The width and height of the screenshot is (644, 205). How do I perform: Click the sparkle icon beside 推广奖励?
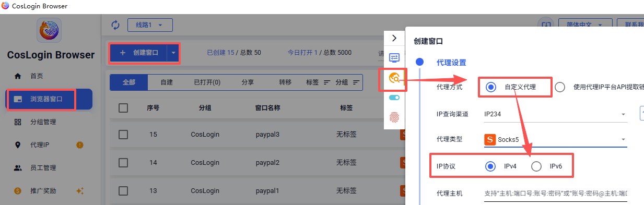click(80, 191)
